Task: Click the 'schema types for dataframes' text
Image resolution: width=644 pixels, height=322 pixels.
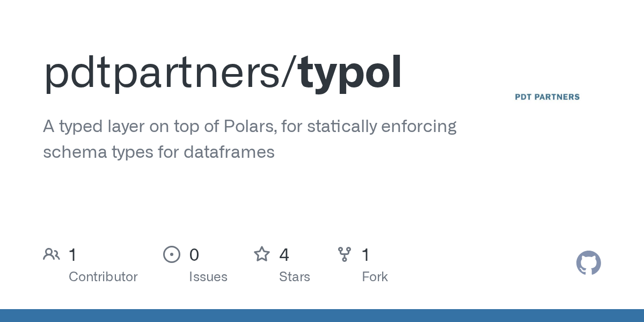Action: [159, 152]
